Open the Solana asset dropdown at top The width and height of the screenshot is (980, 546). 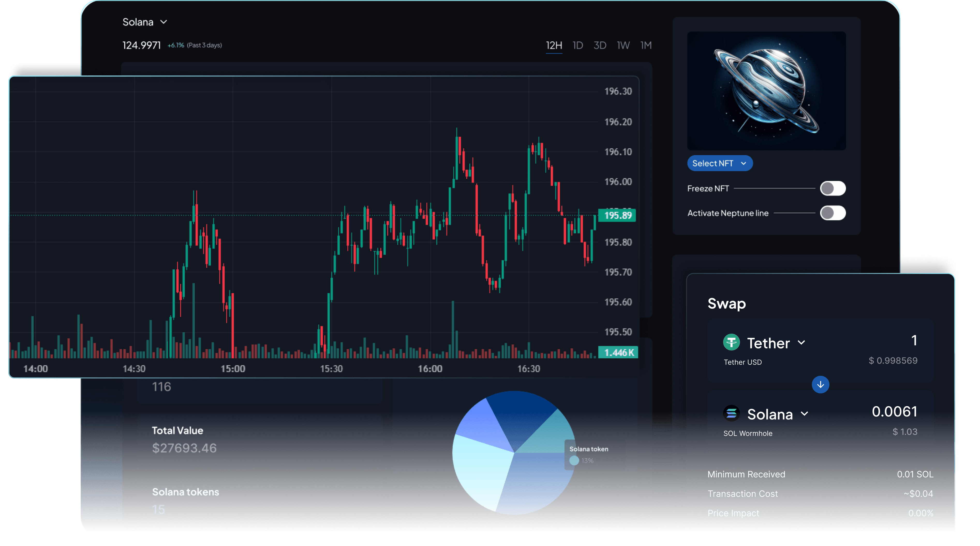point(145,22)
